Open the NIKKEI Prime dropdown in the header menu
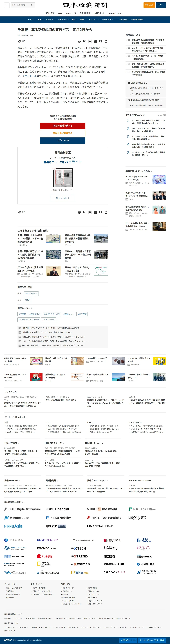 coord(116,13)
